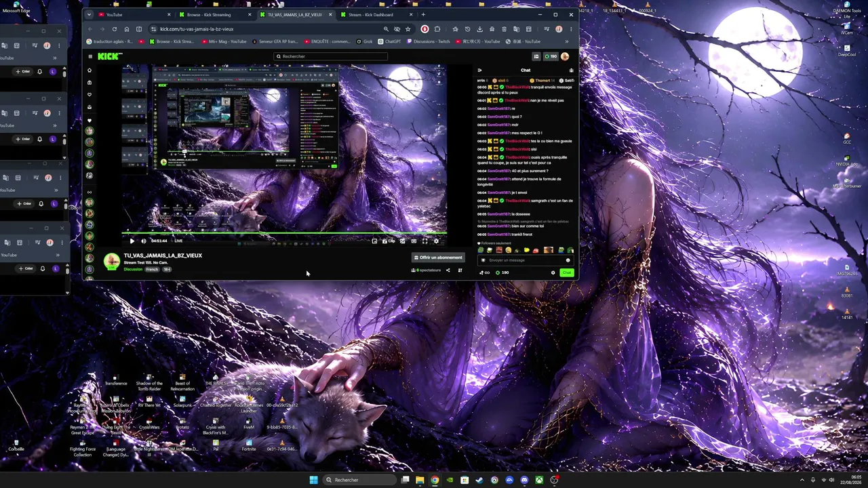Open OBS Studio from taskbar
Viewport: 868px width, 488px height.
(x=554, y=480)
